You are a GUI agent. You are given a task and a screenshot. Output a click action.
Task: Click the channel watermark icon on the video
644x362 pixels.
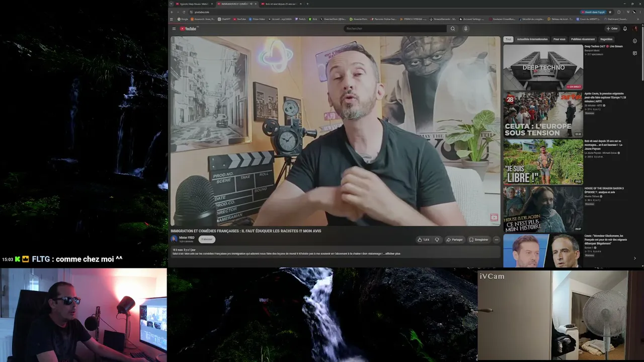pyautogui.click(x=494, y=218)
